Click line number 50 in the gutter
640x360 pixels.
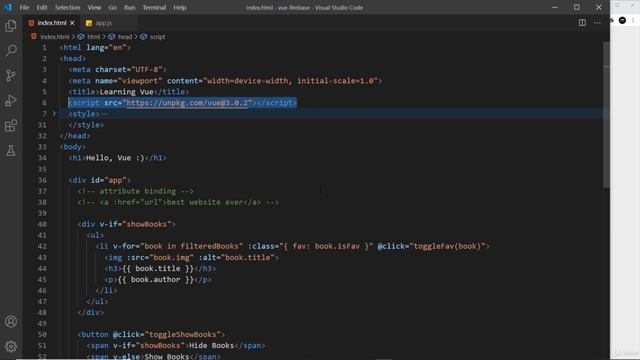coord(42,334)
